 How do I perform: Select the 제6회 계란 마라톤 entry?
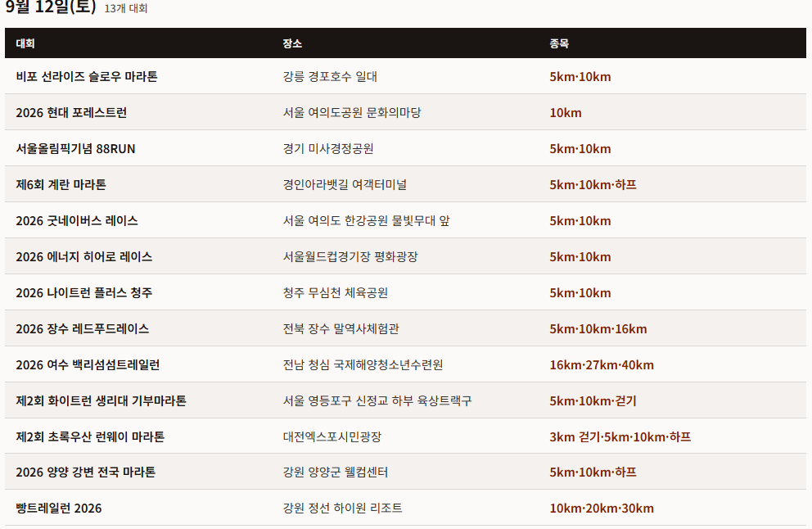point(61,185)
